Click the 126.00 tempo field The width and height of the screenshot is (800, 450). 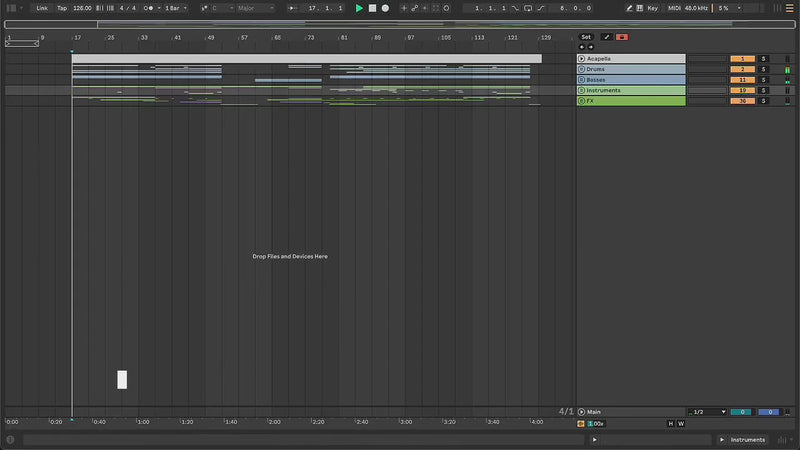pos(82,8)
